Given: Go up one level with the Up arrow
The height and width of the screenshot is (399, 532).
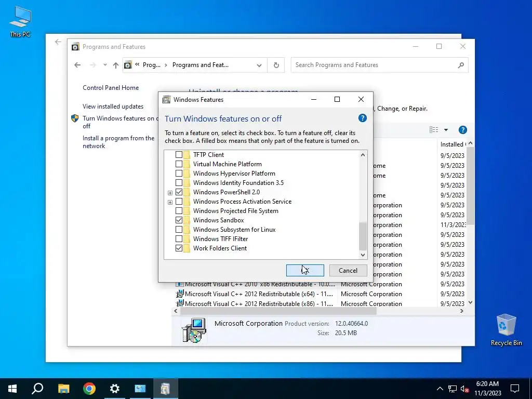Looking at the screenshot, I should point(116,65).
